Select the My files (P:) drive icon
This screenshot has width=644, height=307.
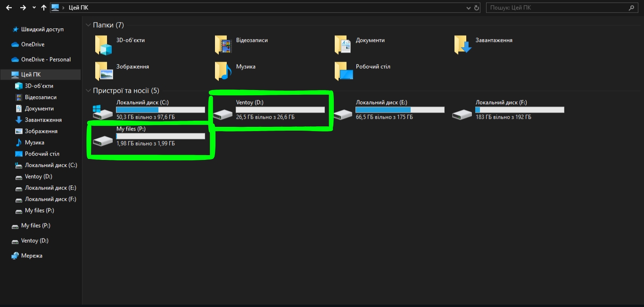pyautogui.click(x=103, y=141)
